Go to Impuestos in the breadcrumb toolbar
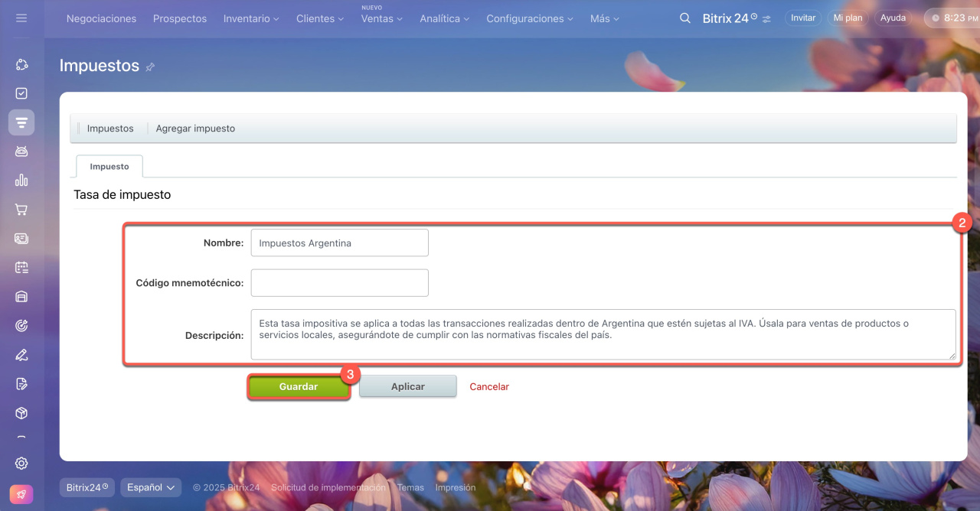 pos(110,129)
